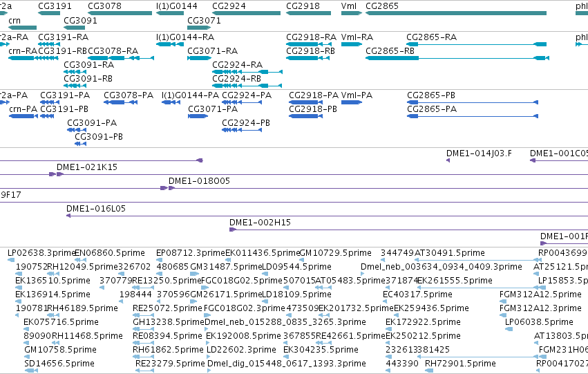
Task: Click transcript CG3071-RA
Action: tap(213, 51)
